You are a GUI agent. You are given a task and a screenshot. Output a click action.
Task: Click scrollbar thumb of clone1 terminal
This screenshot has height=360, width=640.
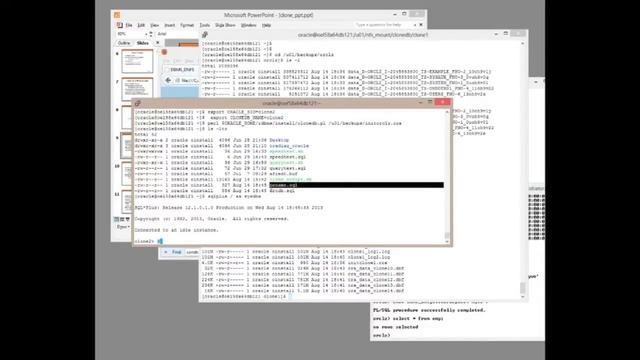click(522, 287)
